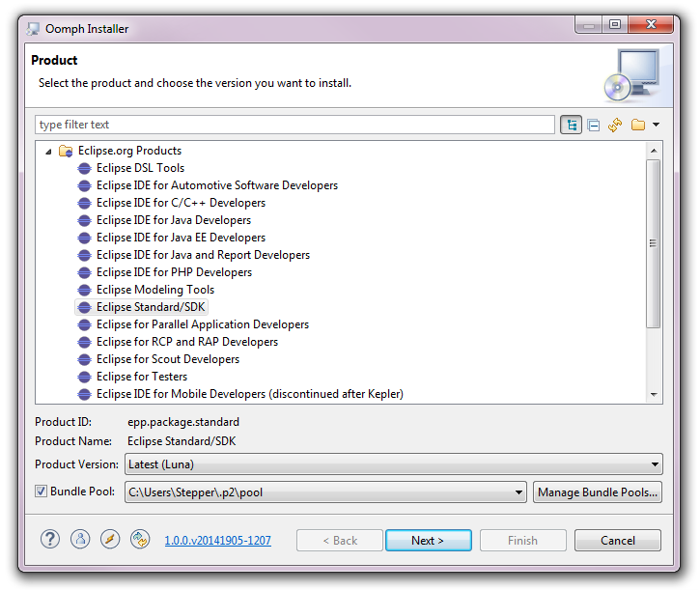Toggle the tree view toolbar icon
700x590 pixels.
coord(571,126)
